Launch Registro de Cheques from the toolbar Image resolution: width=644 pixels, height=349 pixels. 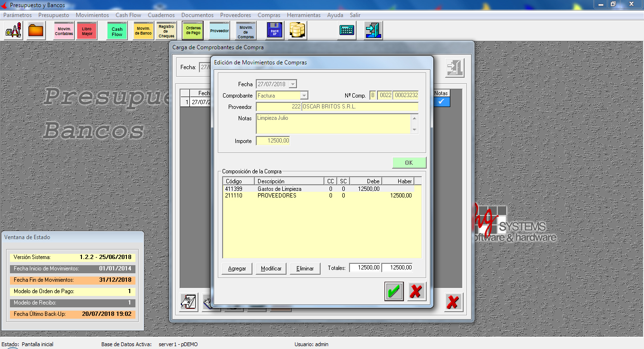pyautogui.click(x=166, y=31)
